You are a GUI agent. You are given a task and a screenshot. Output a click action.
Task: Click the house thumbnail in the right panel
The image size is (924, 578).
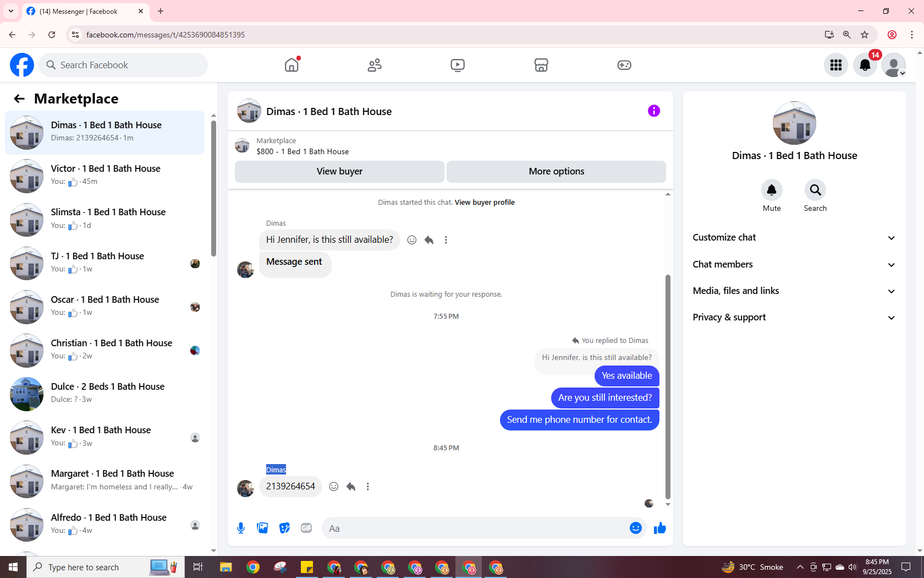(x=794, y=123)
